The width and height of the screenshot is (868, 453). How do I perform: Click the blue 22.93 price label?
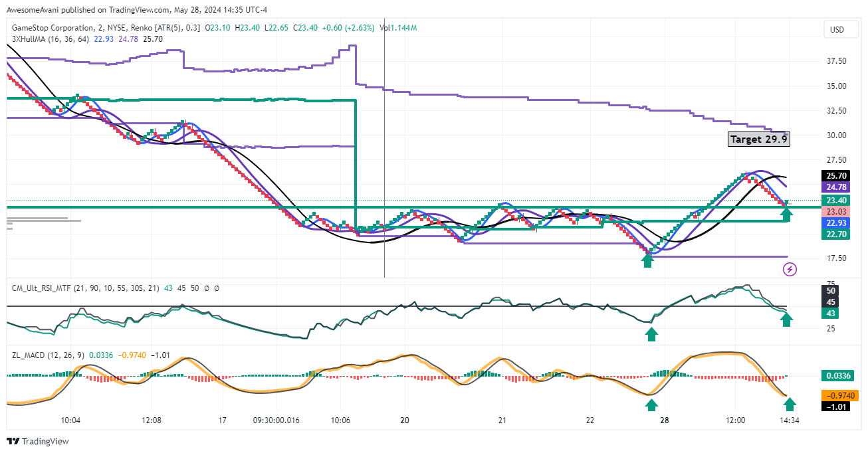(835, 223)
